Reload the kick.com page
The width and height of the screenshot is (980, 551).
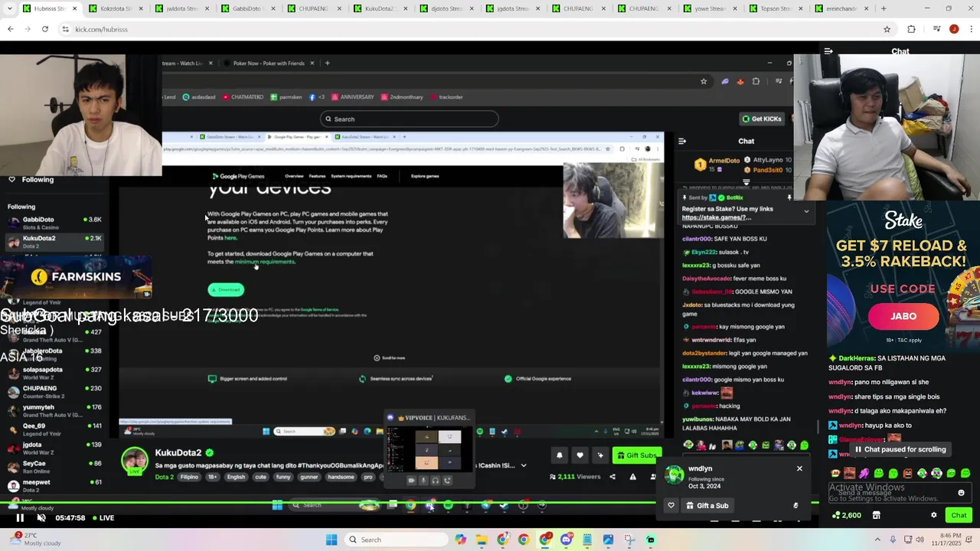pos(45,29)
